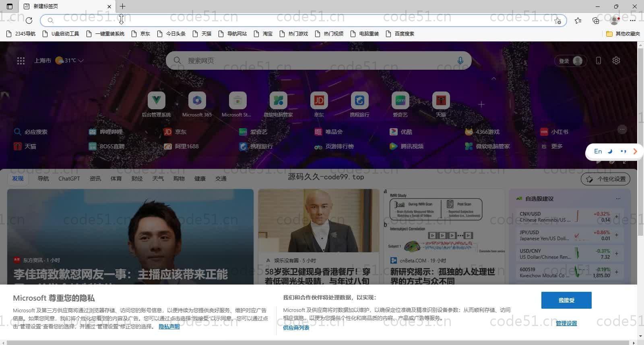The height and width of the screenshot is (345, 644).
Task: Open page settings gear icon
Action: [x=616, y=60]
